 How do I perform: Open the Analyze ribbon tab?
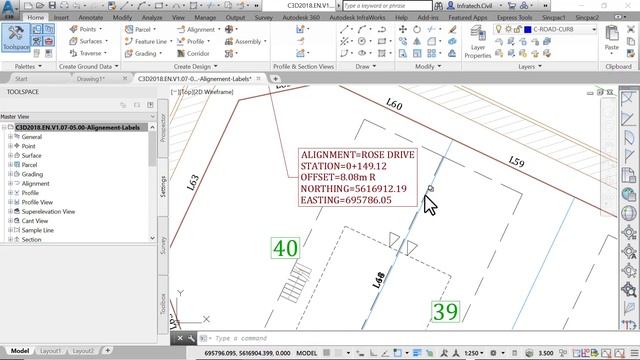point(152,18)
